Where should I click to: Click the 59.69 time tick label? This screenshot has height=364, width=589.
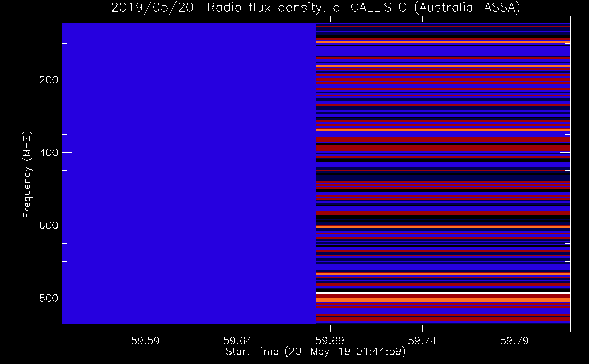click(x=330, y=341)
